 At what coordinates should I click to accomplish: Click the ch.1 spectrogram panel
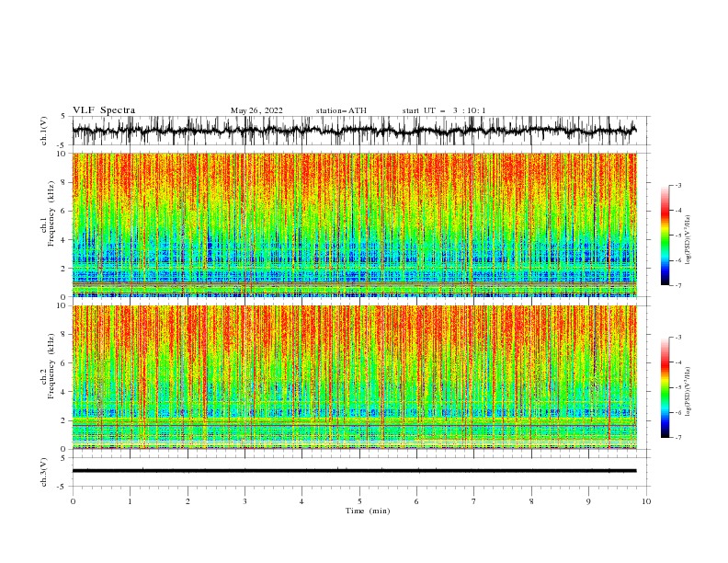click(x=354, y=224)
